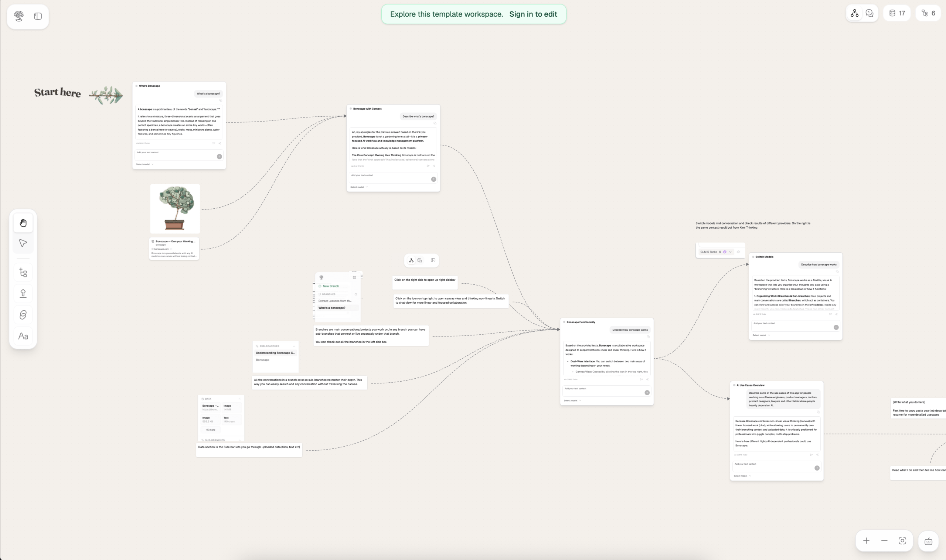
Task: Share the Bonscape with Context response
Action: 434,166
